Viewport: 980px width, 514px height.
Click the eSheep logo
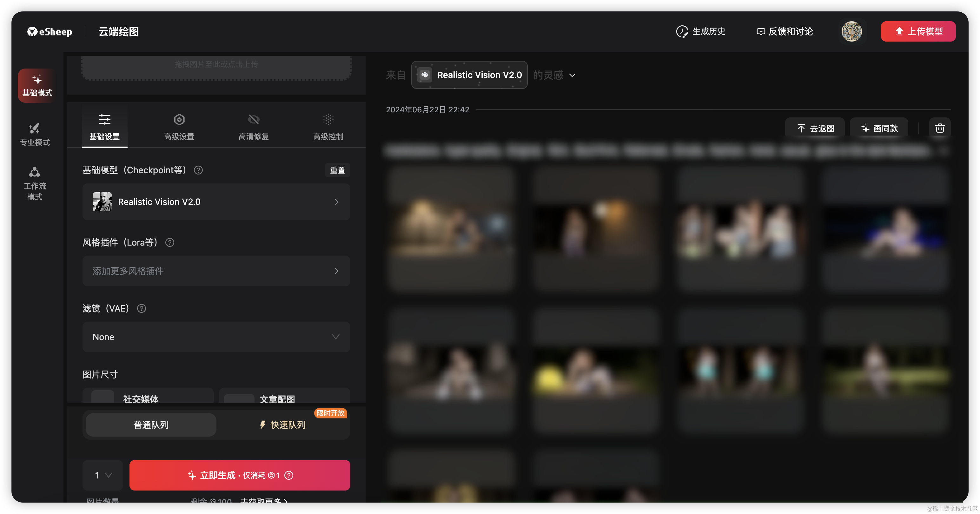click(x=50, y=32)
